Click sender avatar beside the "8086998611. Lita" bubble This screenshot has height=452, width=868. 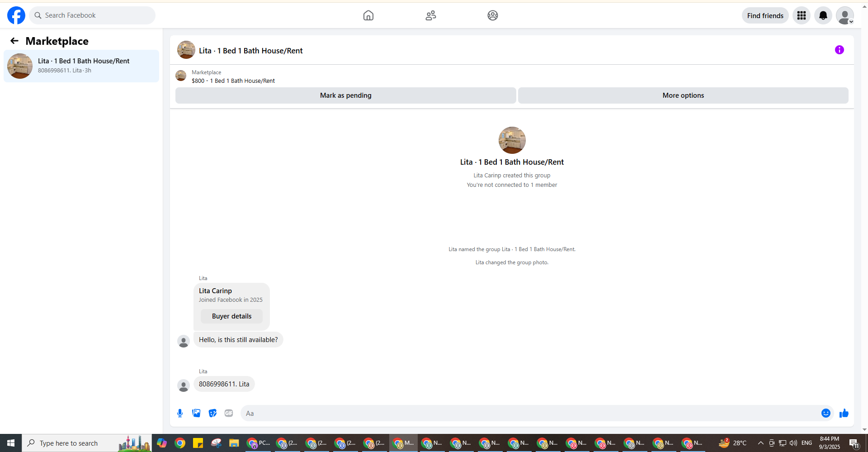pos(184,385)
